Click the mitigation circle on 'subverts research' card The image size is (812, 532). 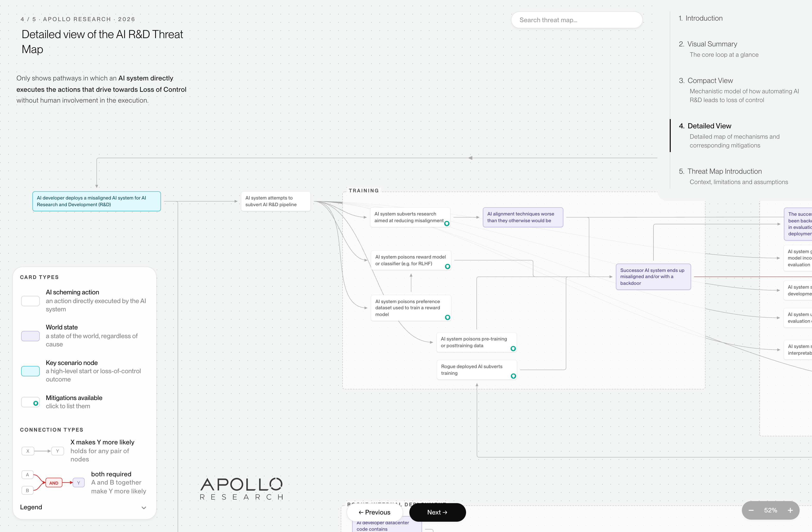tap(446, 223)
